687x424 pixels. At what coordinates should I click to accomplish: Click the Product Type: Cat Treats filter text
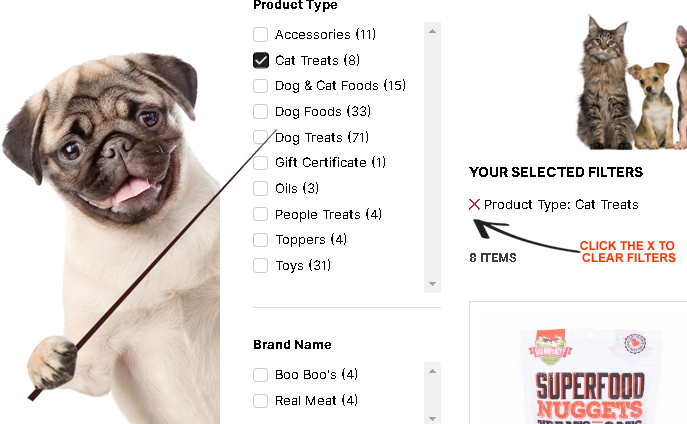pyautogui.click(x=561, y=205)
